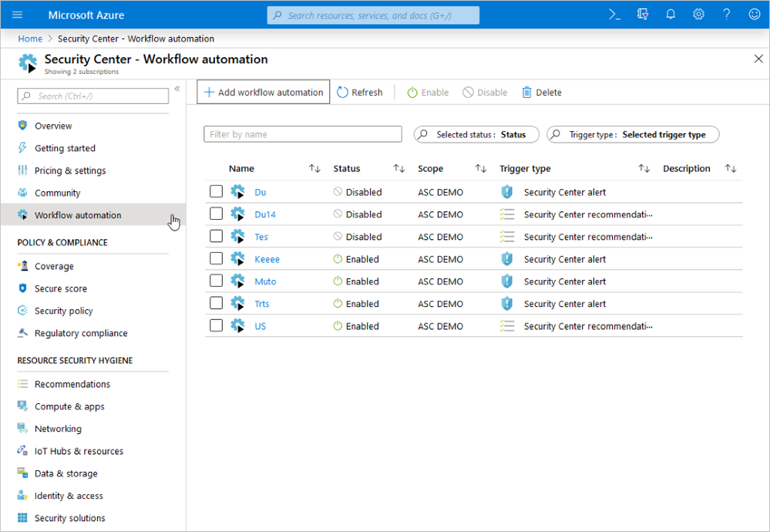Sort the table by Trigger type column
Screen dimensions: 770x532
[x=644, y=169]
